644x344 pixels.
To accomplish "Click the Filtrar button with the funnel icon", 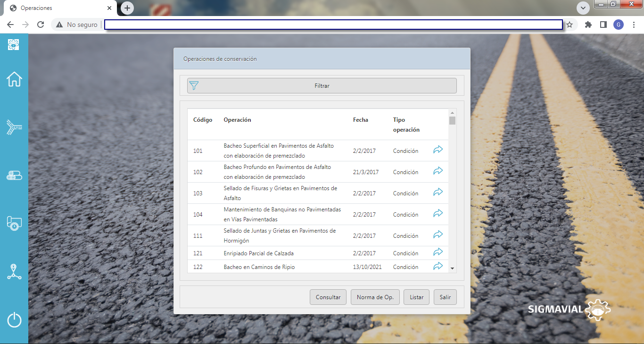I will coord(322,86).
